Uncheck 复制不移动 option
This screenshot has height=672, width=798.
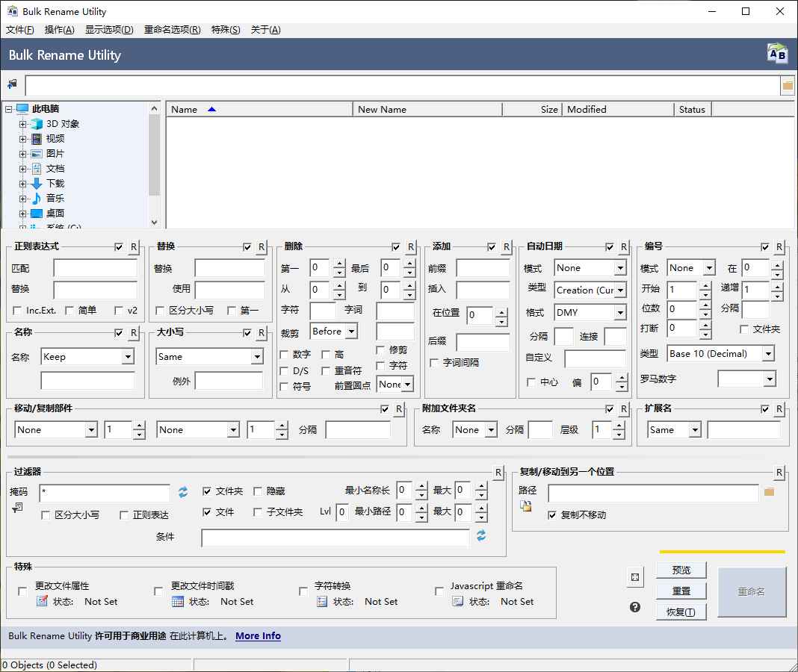(x=551, y=513)
